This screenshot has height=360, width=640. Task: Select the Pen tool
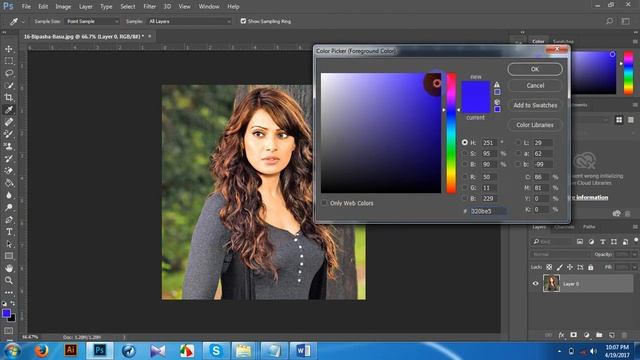point(9,220)
